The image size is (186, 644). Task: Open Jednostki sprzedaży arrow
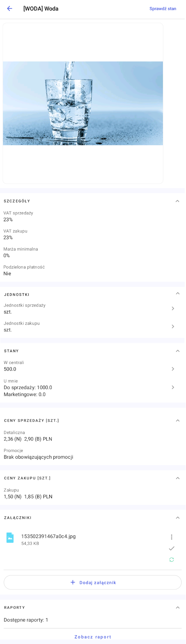(173, 308)
